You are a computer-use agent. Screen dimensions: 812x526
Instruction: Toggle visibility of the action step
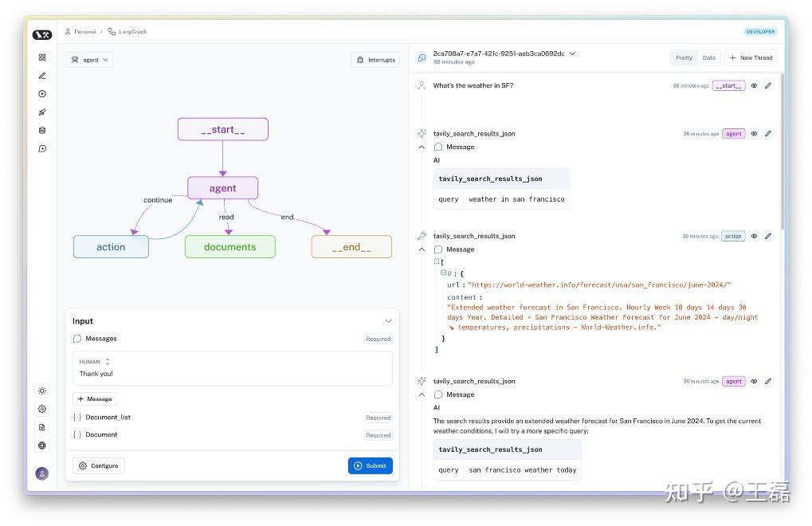(754, 236)
